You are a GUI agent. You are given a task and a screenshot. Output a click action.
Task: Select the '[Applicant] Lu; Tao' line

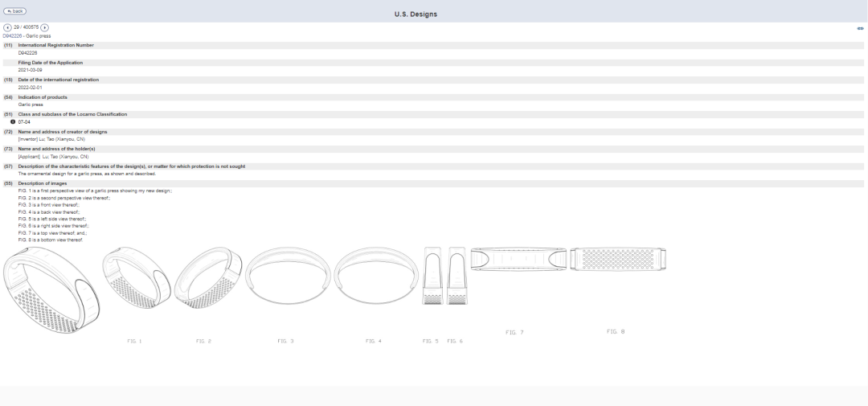(x=53, y=157)
